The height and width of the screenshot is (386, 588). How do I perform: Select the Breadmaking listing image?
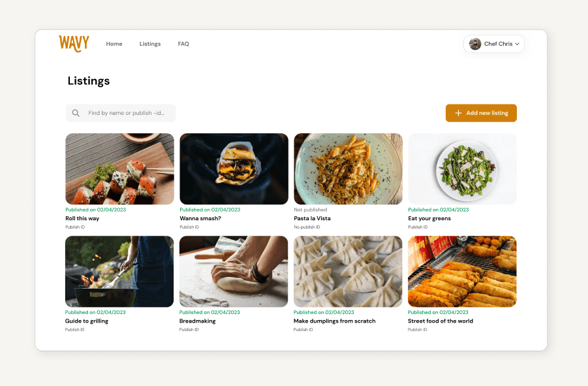(234, 271)
